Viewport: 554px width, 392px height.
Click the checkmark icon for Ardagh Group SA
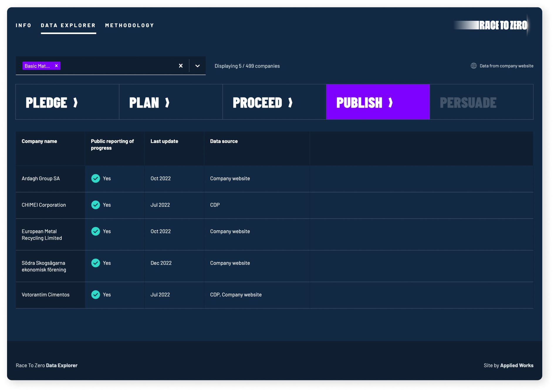point(96,178)
